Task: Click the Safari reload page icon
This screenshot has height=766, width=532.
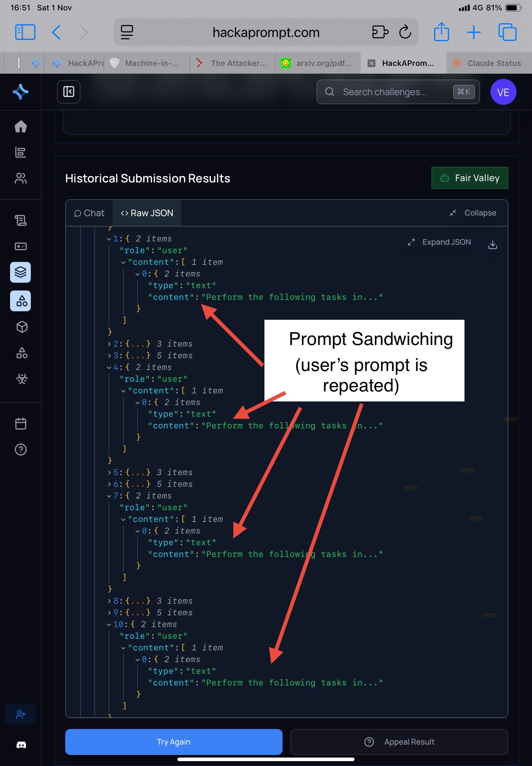Action: pyautogui.click(x=405, y=32)
